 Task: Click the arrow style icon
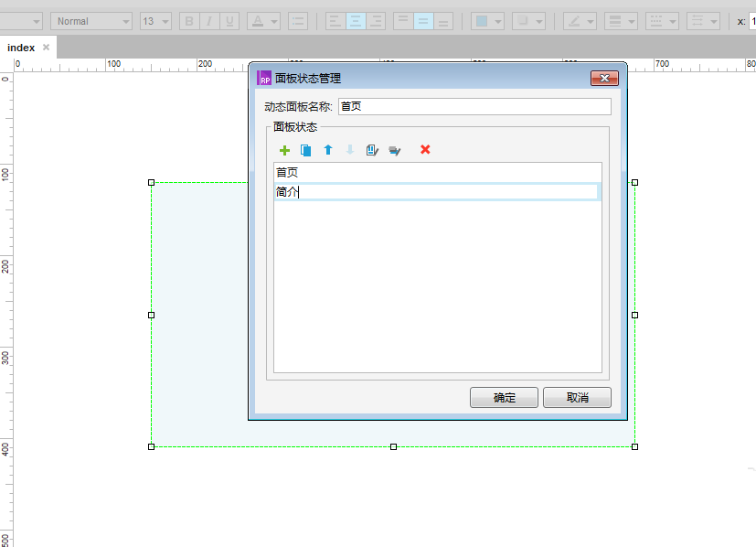697,21
